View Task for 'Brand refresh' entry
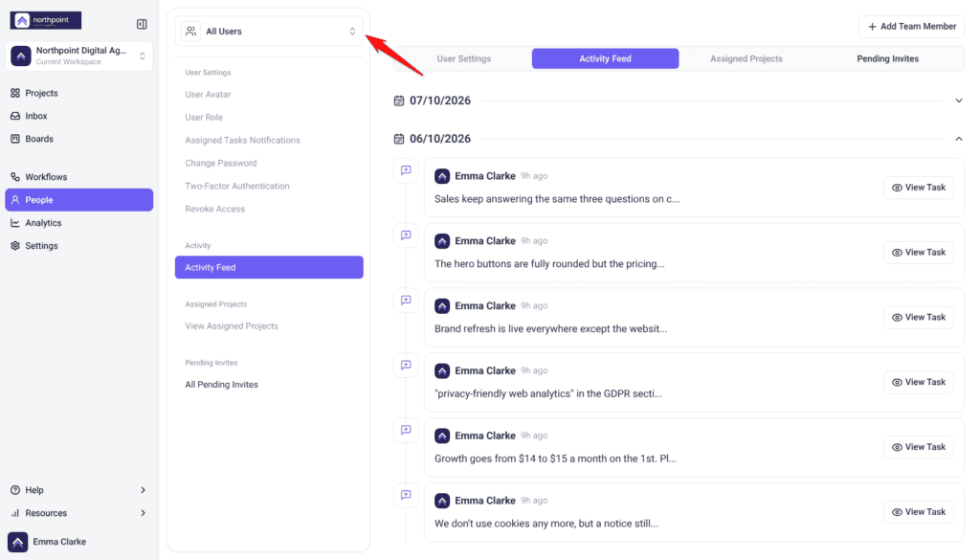 [x=918, y=318]
